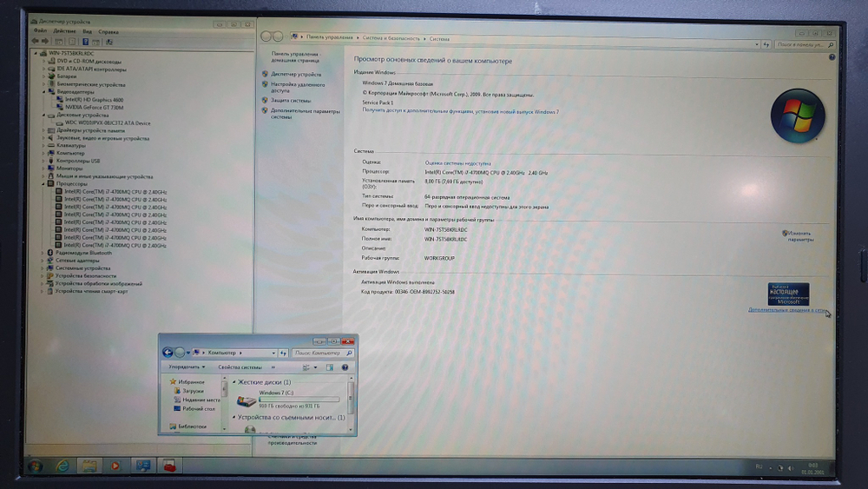Click the forward arrow in Device Manager toolbar
868x489 pixels.
[45, 42]
